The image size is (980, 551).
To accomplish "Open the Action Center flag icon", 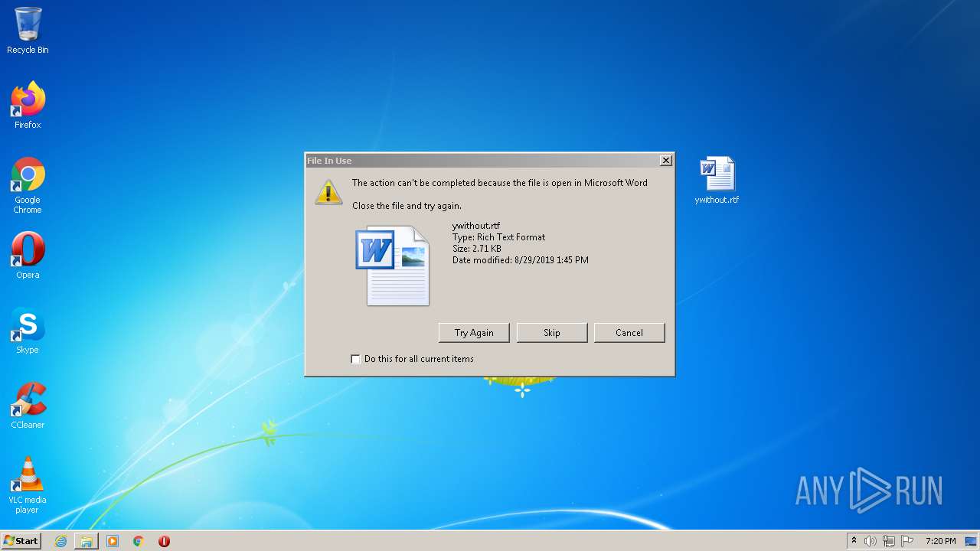I will coord(906,541).
